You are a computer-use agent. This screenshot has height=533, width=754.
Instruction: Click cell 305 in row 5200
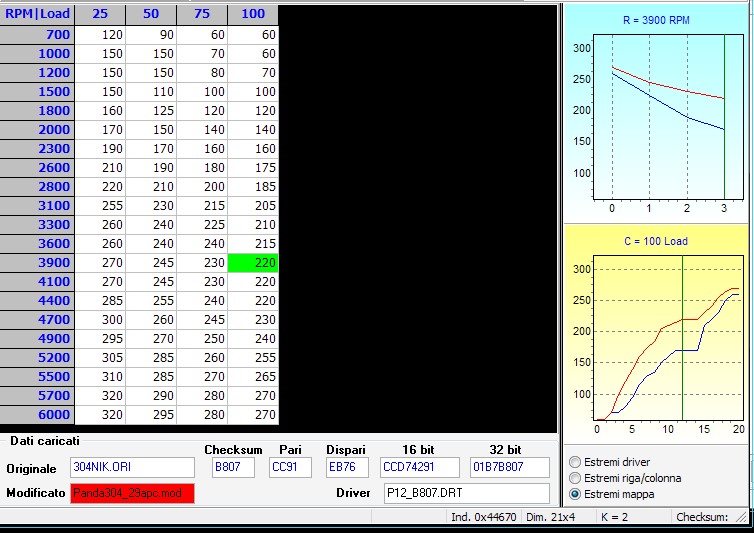click(100, 358)
